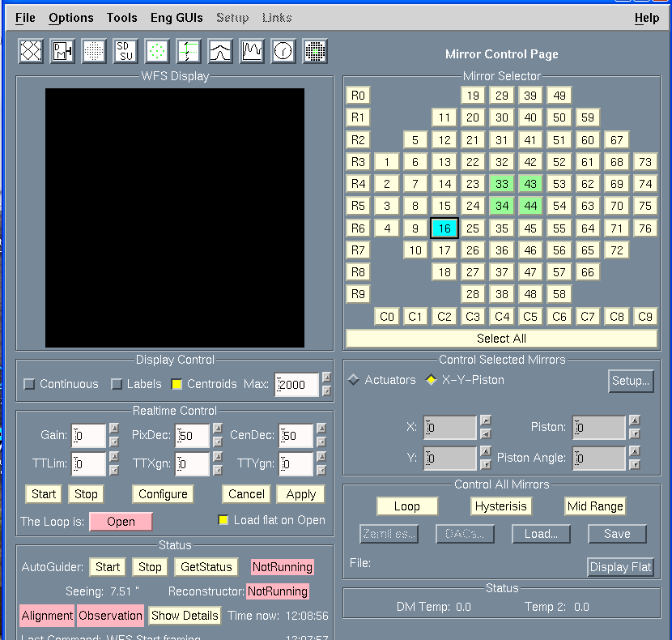
Task: Click the Display Flat button
Action: click(621, 567)
